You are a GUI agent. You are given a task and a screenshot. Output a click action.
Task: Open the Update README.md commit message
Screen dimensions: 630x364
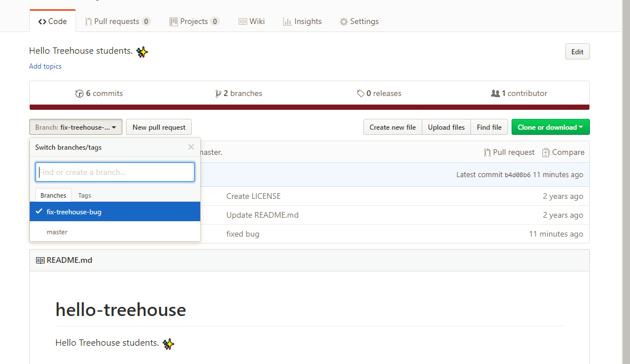(x=263, y=215)
